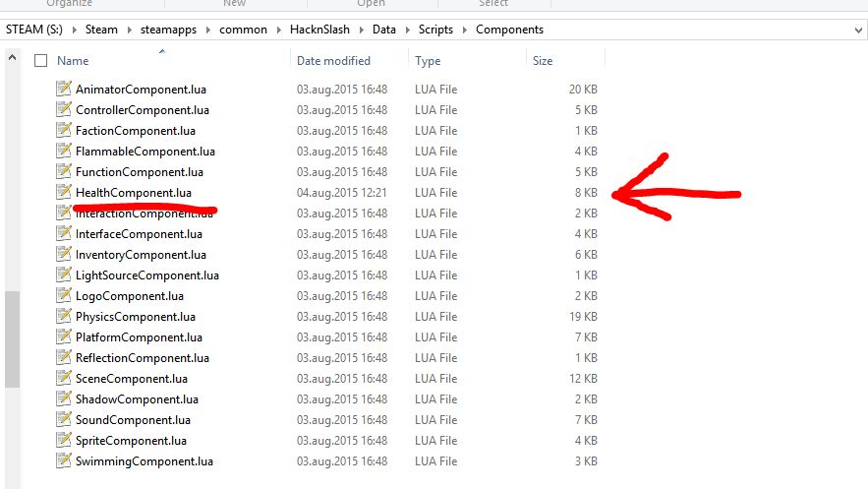Expand chevron after Data in breadcrumb
Image resolution: width=868 pixels, height=489 pixels.
tap(407, 30)
